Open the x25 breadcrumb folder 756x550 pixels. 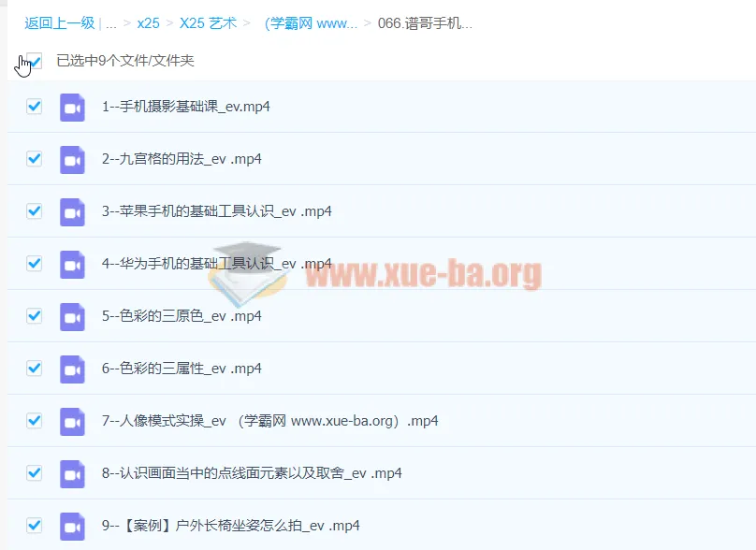(x=148, y=23)
